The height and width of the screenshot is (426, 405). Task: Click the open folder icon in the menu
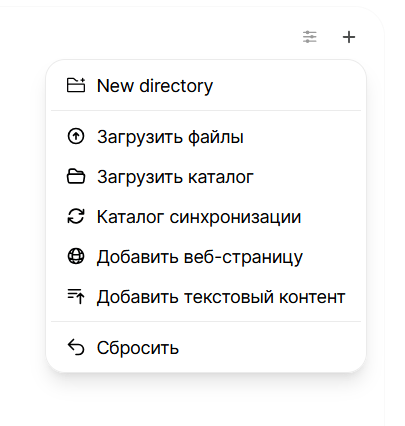(x=76, y=177)
